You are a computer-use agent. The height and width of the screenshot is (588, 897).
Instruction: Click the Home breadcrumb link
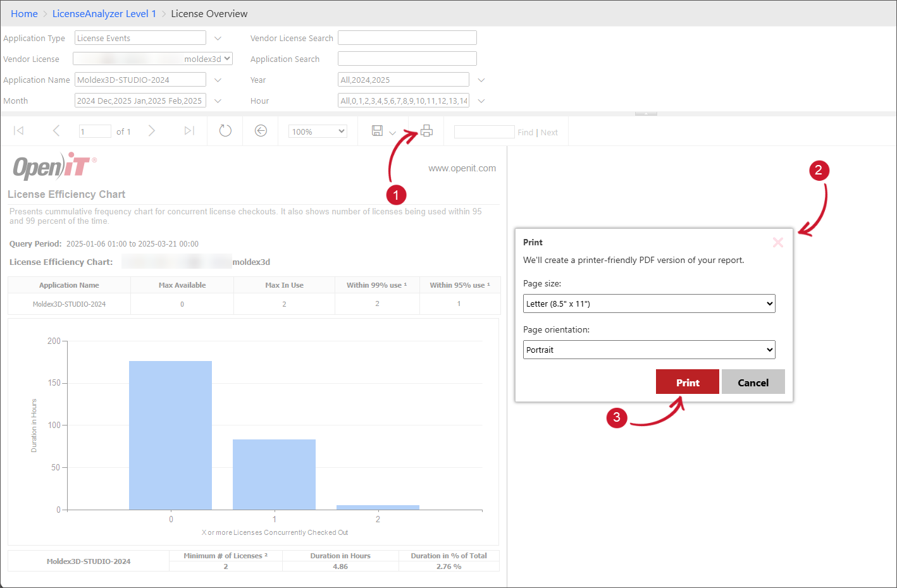point(24,14)
